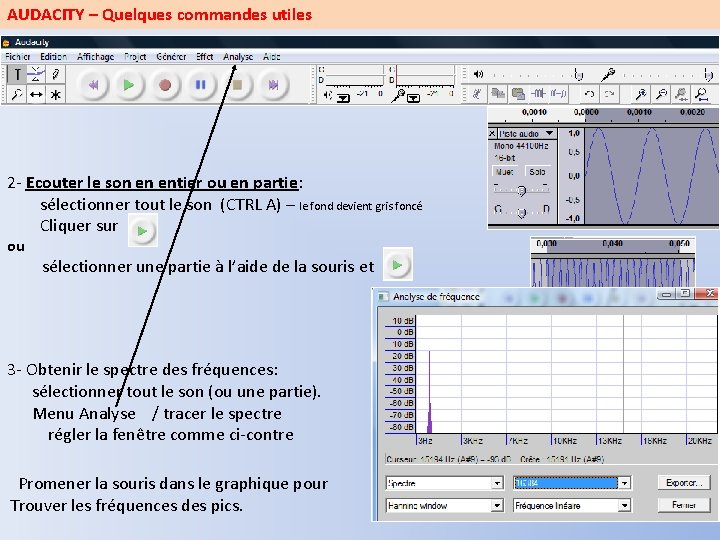Zoom out with the magnifier minus icon
The height and width of the screenshot is (540, 720).
[661, 94]
